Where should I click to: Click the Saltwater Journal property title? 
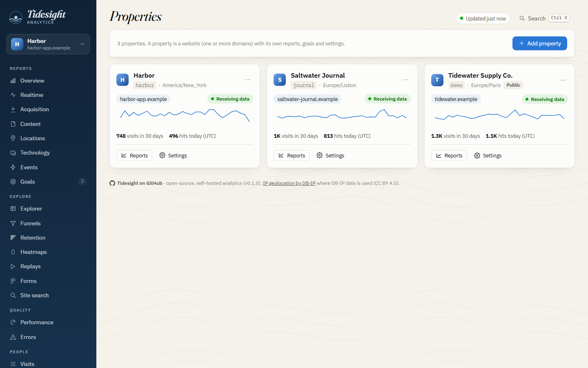(x=318, y=75)
